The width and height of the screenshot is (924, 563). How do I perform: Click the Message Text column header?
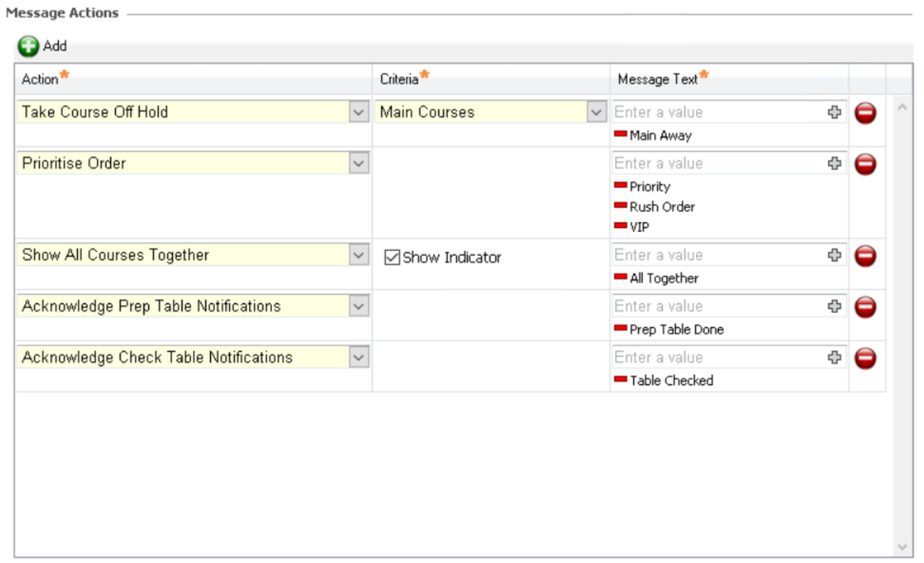657,80
